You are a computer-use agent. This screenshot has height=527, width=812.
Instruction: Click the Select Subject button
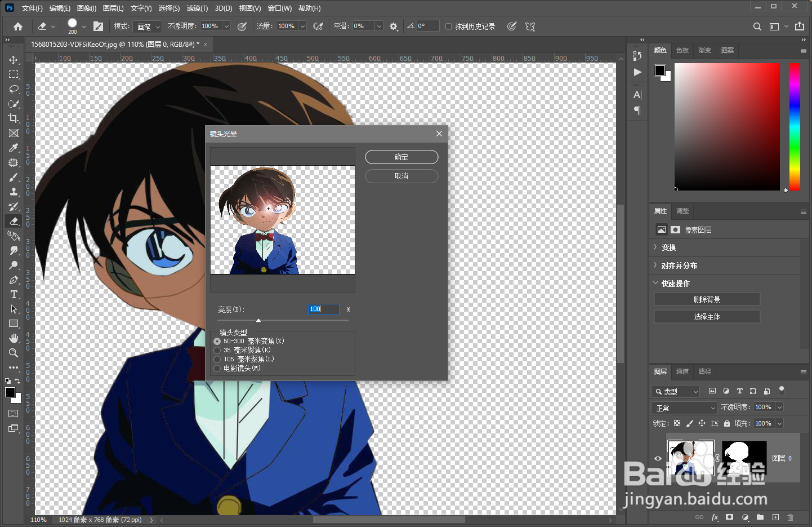pos(707,317)
